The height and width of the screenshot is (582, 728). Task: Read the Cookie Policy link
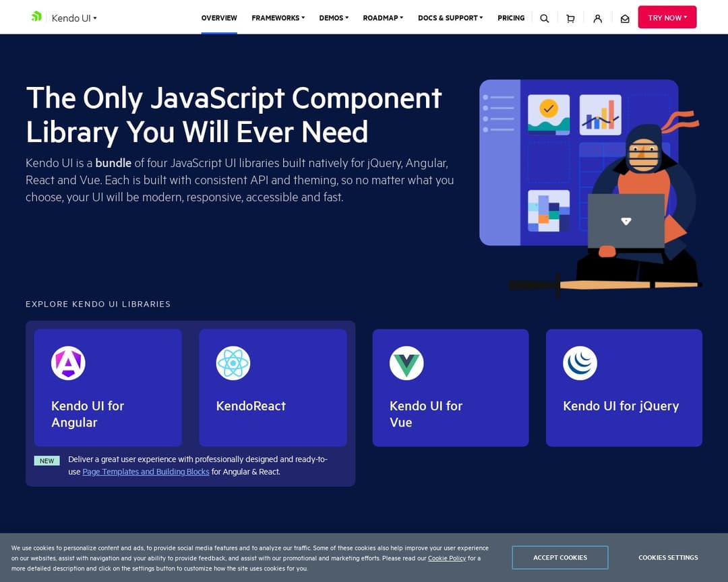447,558
